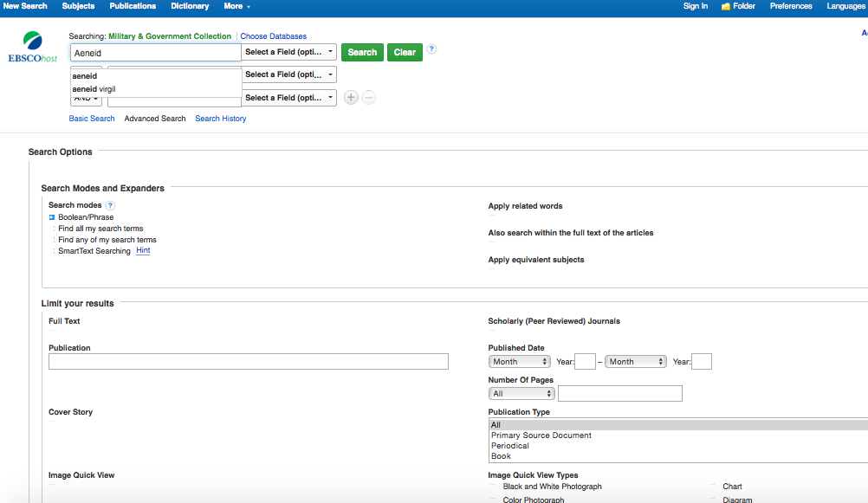Switch to Basic Search
Screen dimensions: 868x503
click(x=92, y=119)
